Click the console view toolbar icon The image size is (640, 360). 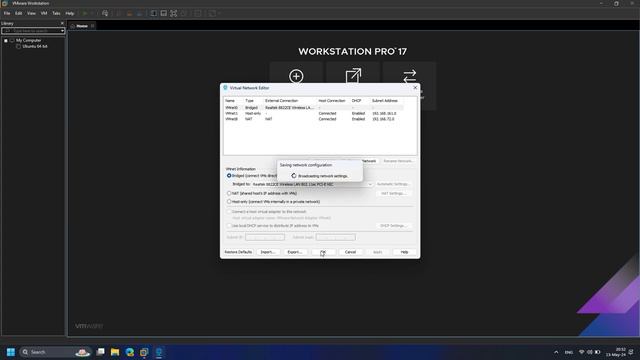[198, 13]
